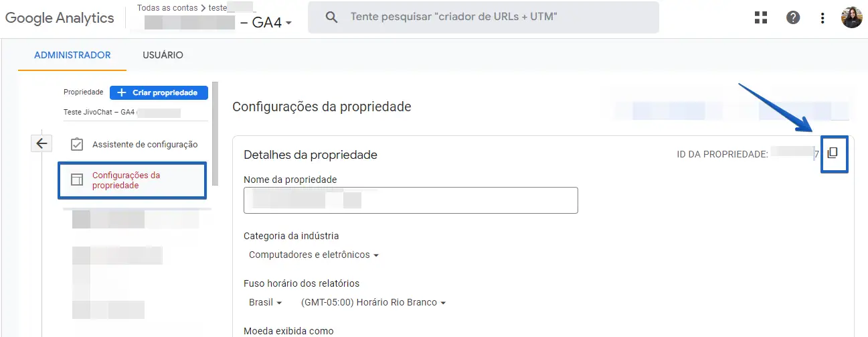The image size is (868, 337).
Task: Switch to the USUÁRIO tab
Action: click(163, 55)
